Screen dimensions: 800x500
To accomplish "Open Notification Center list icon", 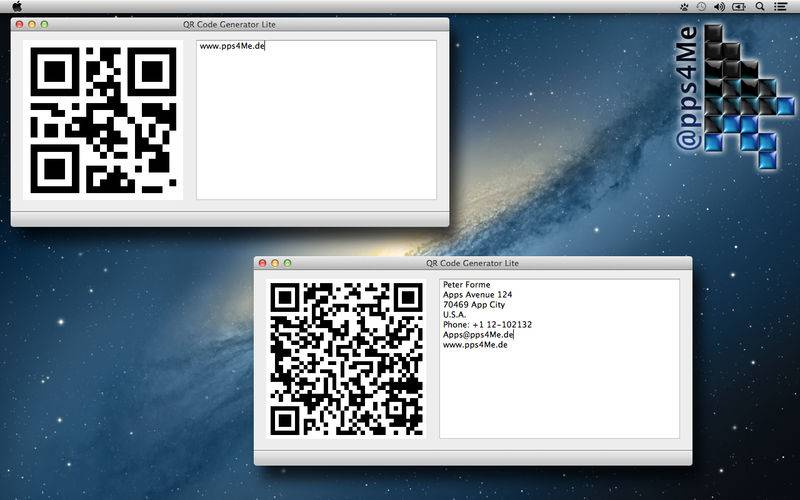I will click(780, 7).
